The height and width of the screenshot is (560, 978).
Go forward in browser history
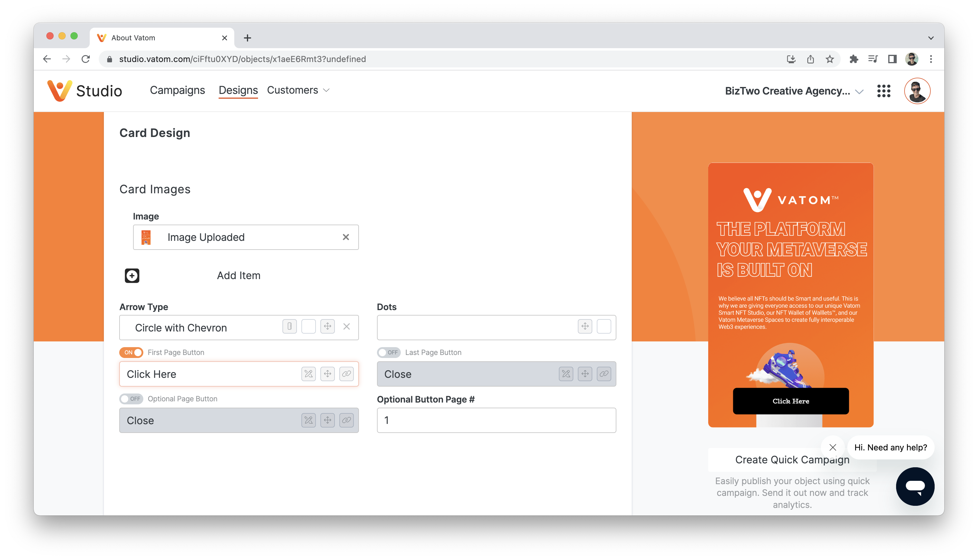66,59
